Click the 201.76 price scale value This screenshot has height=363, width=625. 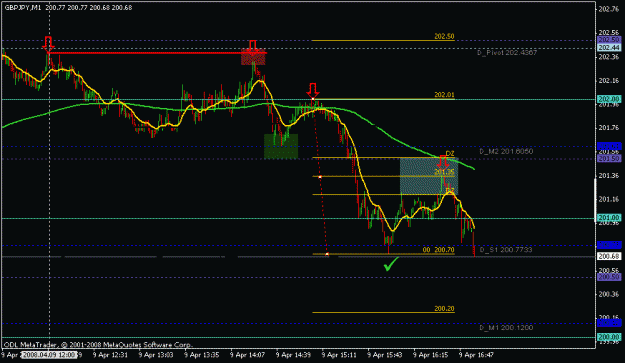pyautogui.click(x=609, y=128)
